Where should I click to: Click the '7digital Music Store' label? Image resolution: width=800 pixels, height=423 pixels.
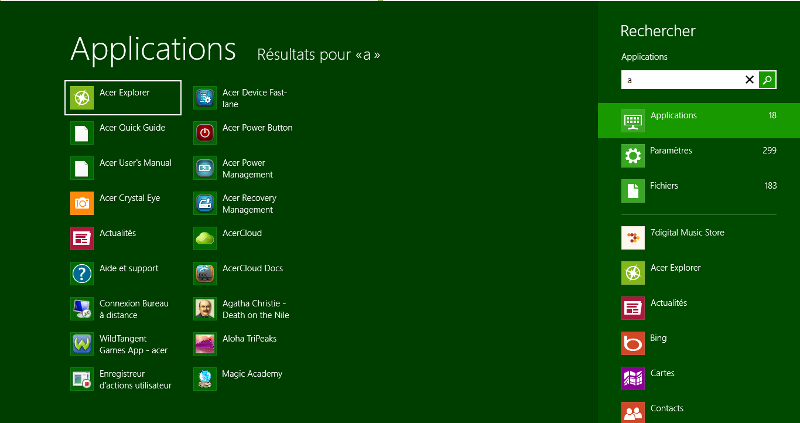tap(687, 233)
